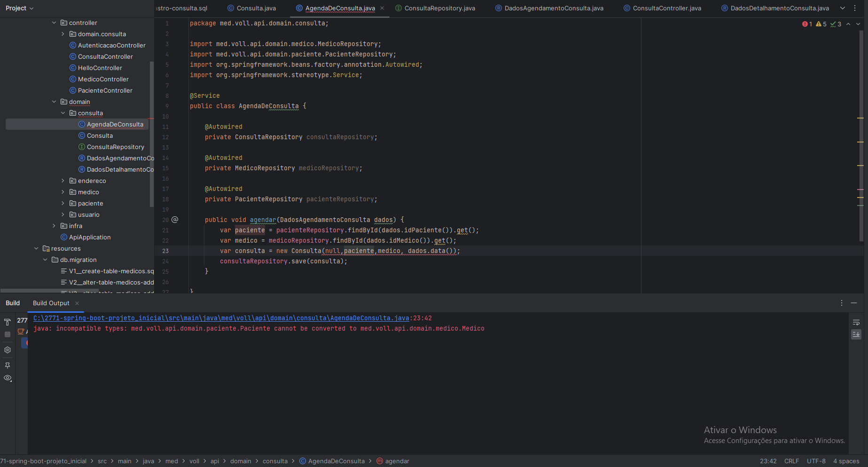Viewport: 868px width, 467px height.
Task: Open V1__create-table-medicos migration file
Action: (111, 271)
